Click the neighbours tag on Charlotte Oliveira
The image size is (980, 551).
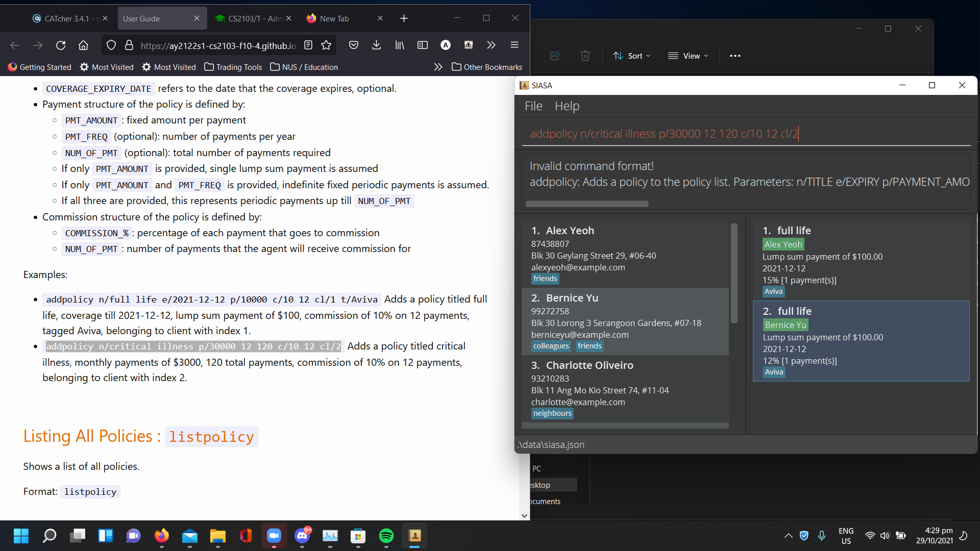tap(552, 413)
